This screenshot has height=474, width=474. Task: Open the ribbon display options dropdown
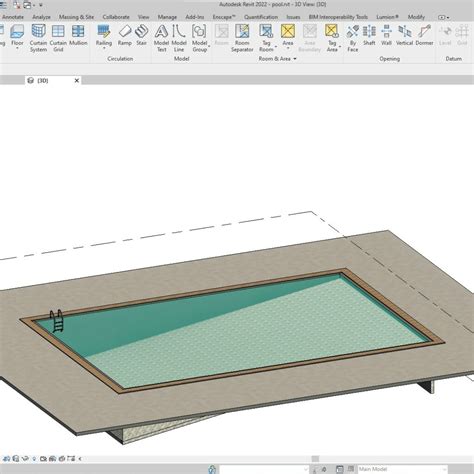pos(443,17)
